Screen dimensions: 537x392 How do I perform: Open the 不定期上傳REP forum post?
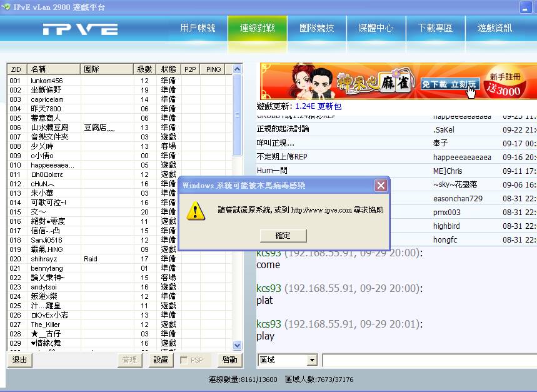282,156
